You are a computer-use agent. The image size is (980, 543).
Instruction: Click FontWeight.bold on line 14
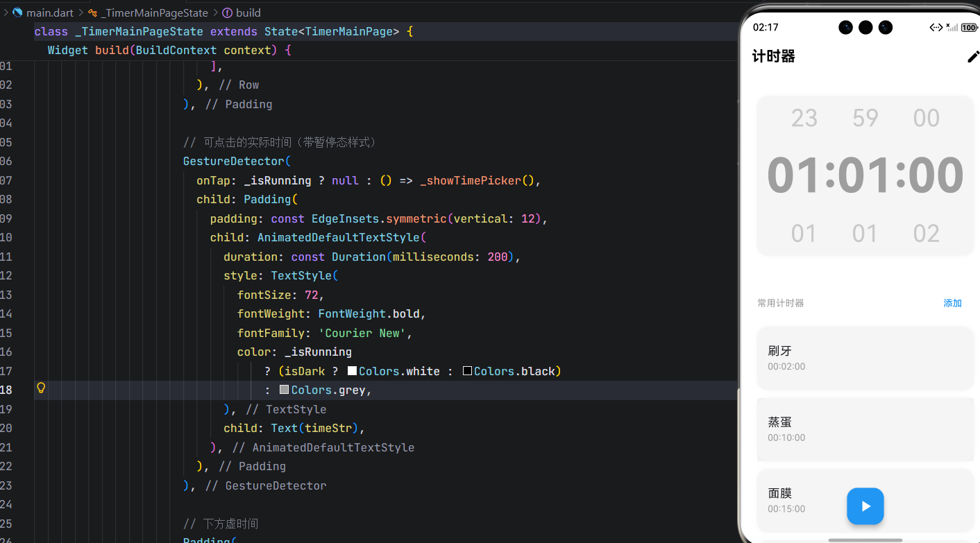coord(369,313)
